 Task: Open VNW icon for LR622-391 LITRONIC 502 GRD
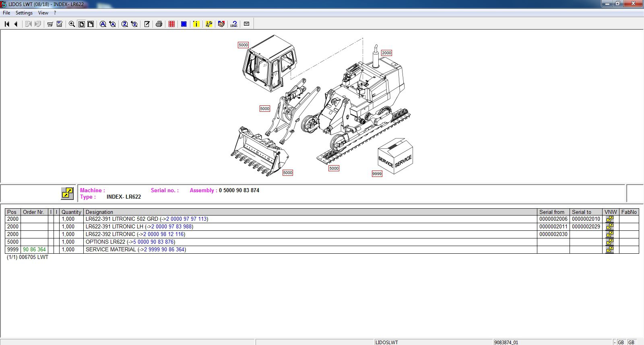pyautogui.click(x=610, y=219)
